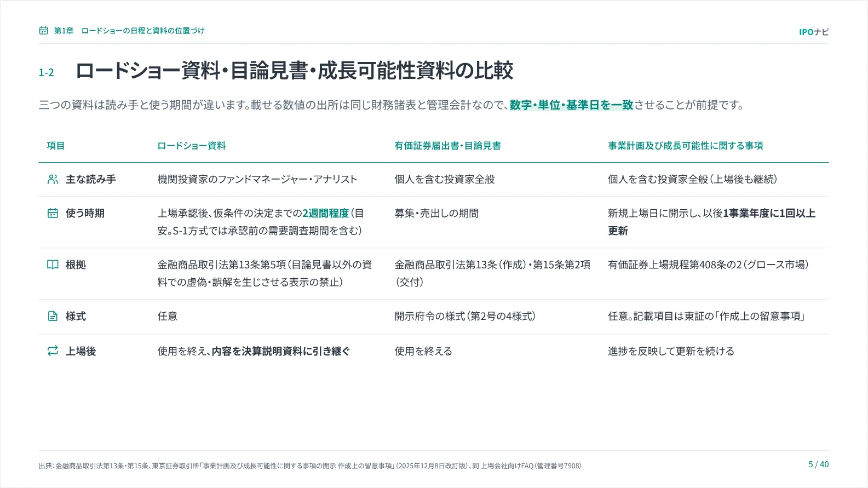Click the IPOナビ logo text
This screenshot has height=488, width=868.
pyautogui.click(x=814, y=32)
